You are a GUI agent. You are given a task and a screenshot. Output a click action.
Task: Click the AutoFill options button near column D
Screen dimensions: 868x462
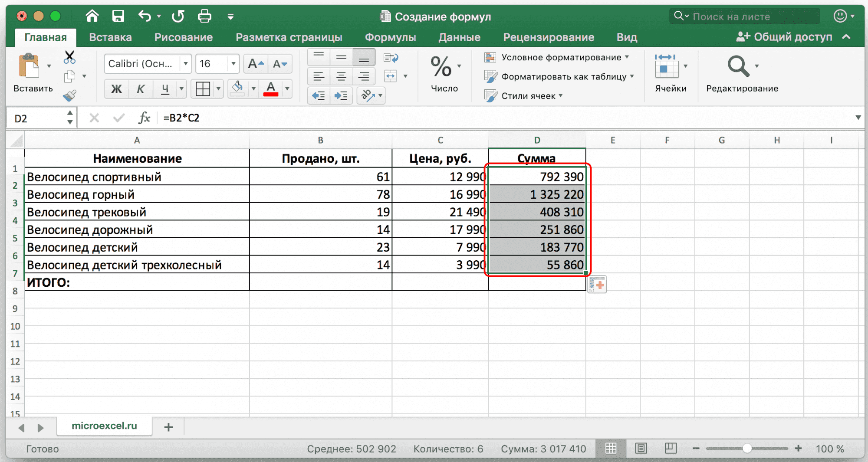[x=597, y=285]
